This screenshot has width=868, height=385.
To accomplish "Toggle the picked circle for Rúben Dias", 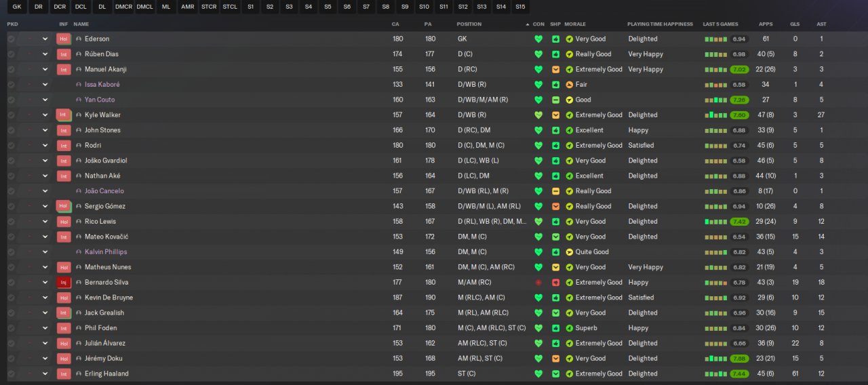I will pos(11,54).
